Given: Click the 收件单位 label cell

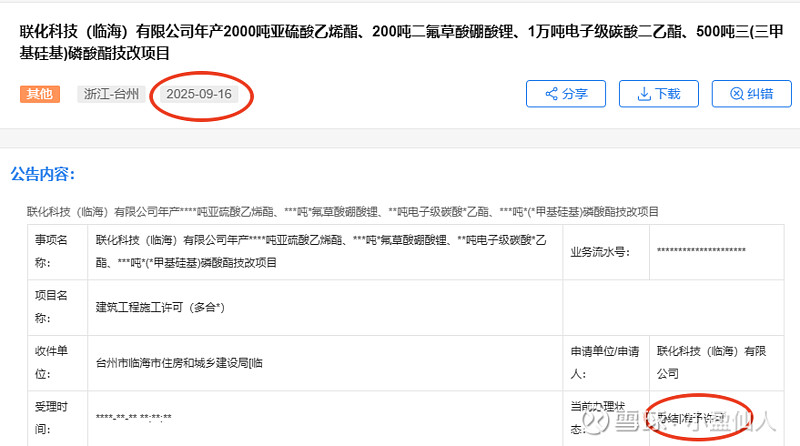Looking at the screenshot, I should (x=58, y=363).
